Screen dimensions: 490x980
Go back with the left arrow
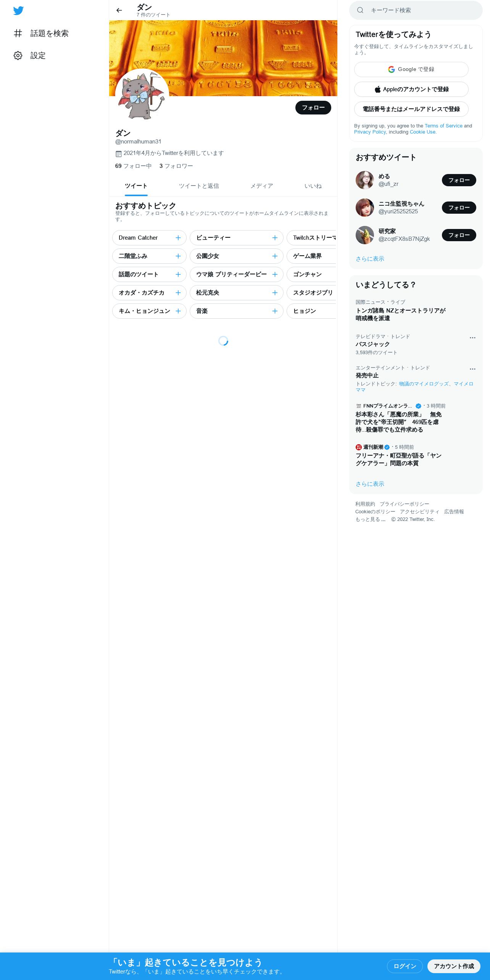119,10
